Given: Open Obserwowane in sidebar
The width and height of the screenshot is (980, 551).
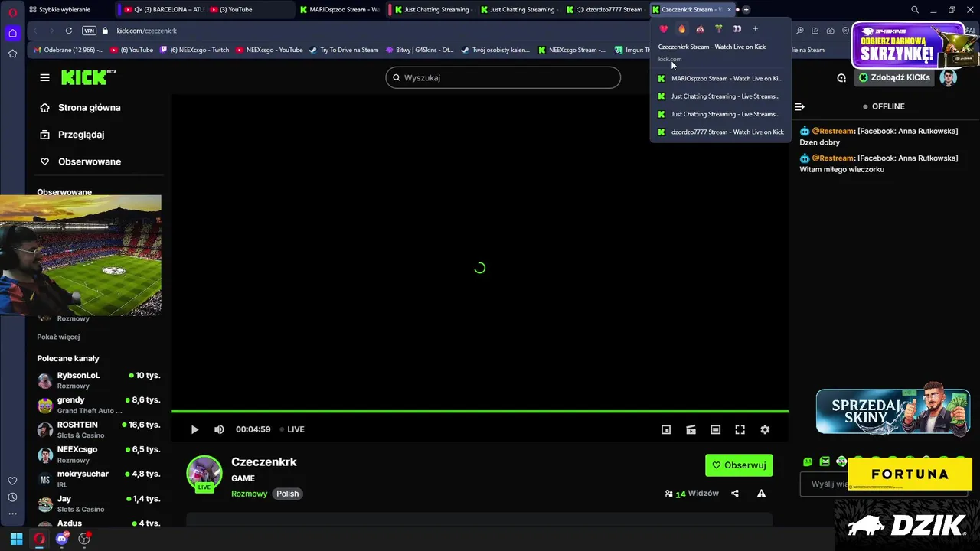Looking at the screenshot, I should point(80,161).
